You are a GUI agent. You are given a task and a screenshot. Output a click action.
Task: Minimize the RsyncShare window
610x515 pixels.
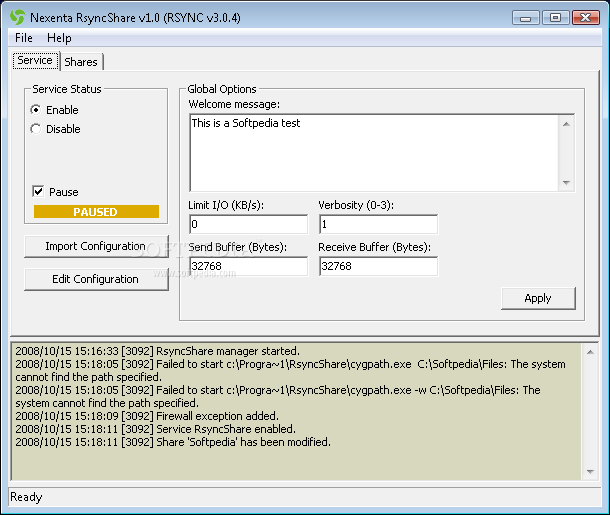(x=525, y=18)
